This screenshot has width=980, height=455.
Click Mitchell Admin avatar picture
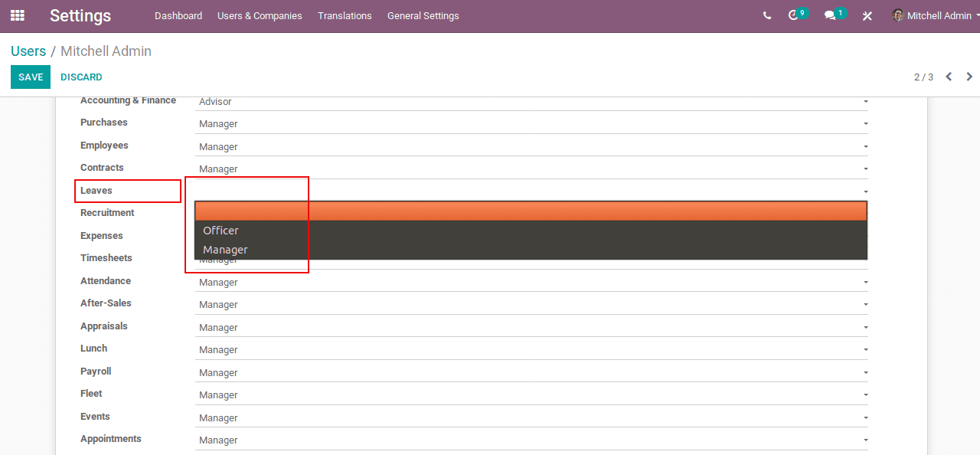pos(898,15)
